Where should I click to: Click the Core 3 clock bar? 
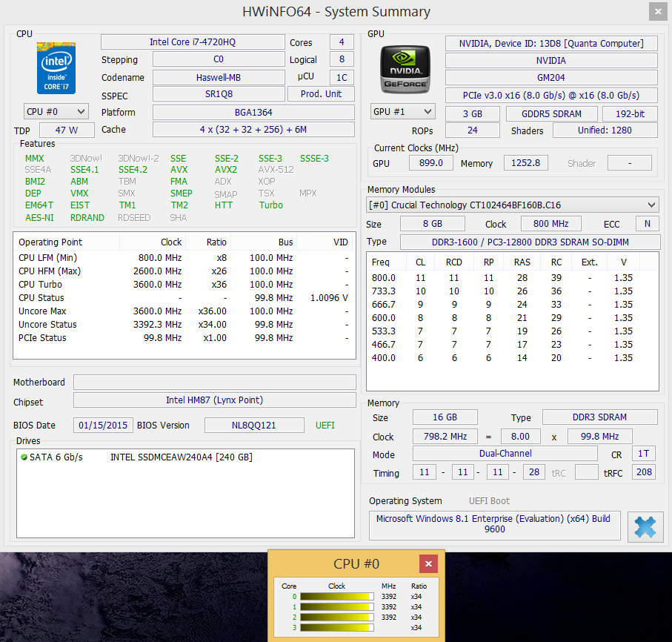pos(337,627)
